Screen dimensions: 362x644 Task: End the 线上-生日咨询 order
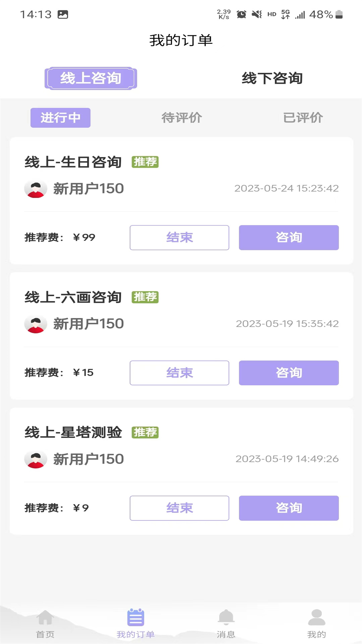click(x=179, y=237)
